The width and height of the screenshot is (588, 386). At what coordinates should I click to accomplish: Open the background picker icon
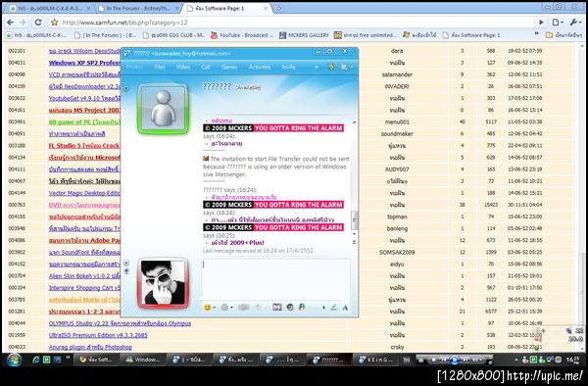coord(277,308)
